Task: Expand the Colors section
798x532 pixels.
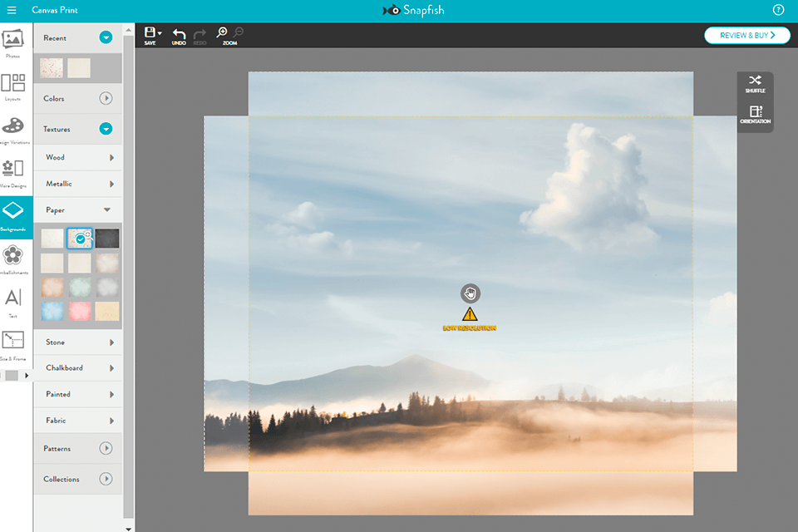Action: 106,98
